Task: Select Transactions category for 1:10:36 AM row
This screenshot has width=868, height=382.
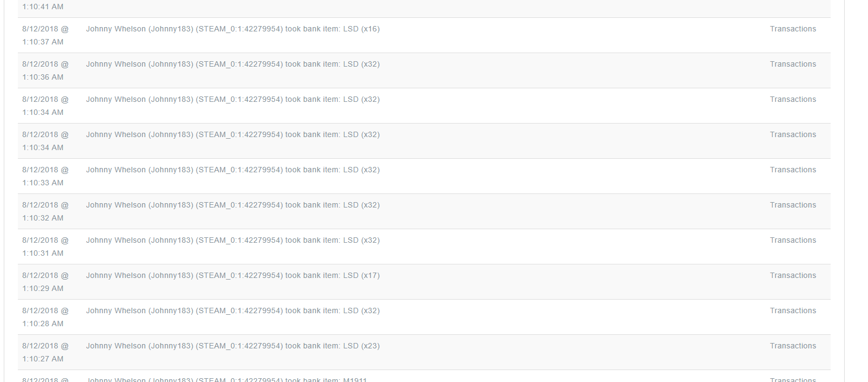Action: (x=793, y=64)
